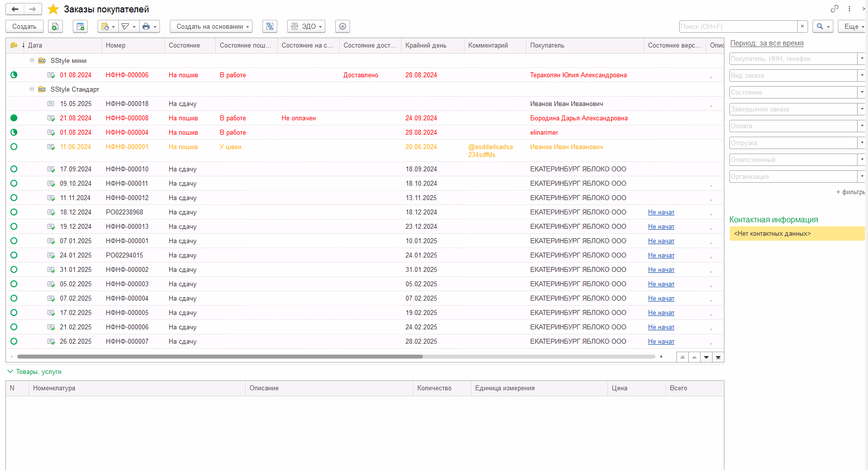The image size is (868, 470).
Task: Click the document structure icon before ЭДО
Action: (x=270, y=27)
